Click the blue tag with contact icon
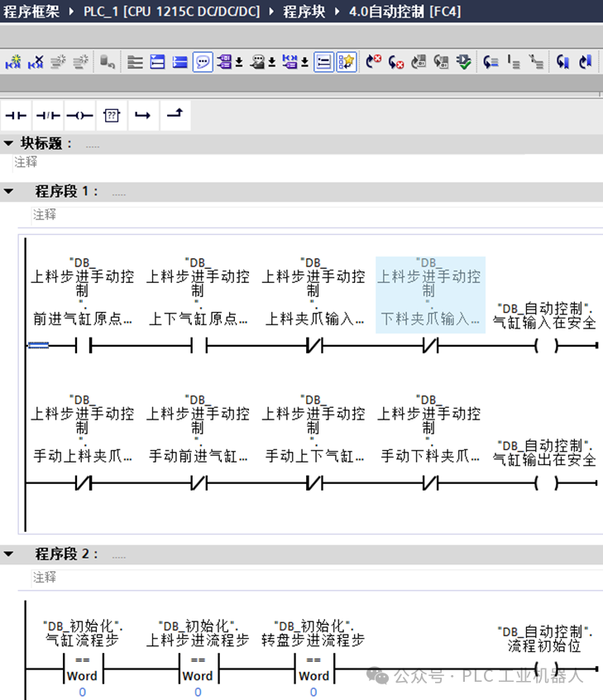This screenshot has width=603, height=700. (x=290, y=61)
